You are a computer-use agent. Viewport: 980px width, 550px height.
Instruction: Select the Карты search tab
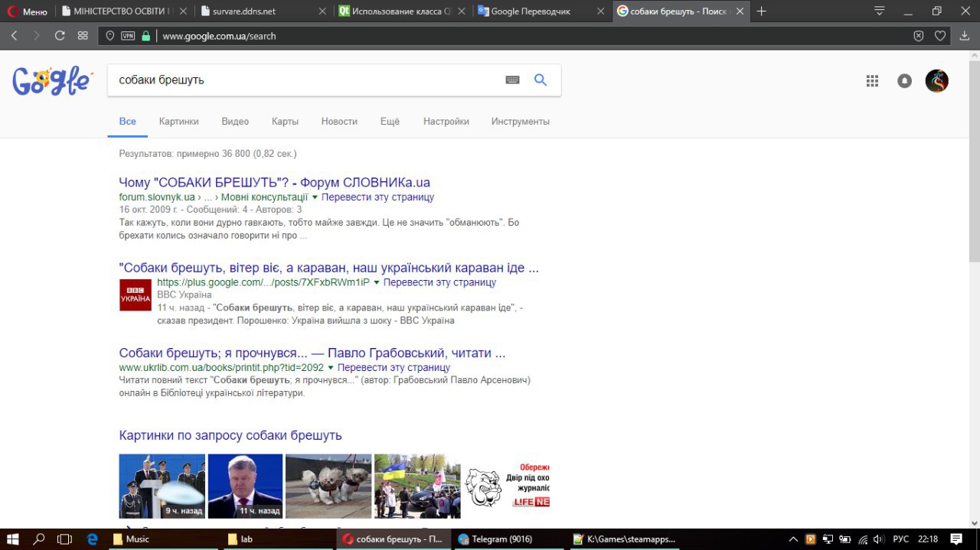pos(285,121)
